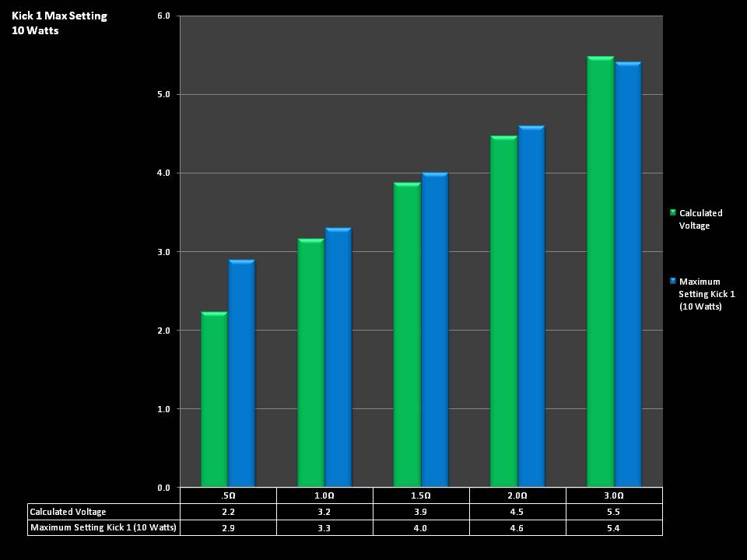Select the green bar for 2.0Ω

(503, 312)
